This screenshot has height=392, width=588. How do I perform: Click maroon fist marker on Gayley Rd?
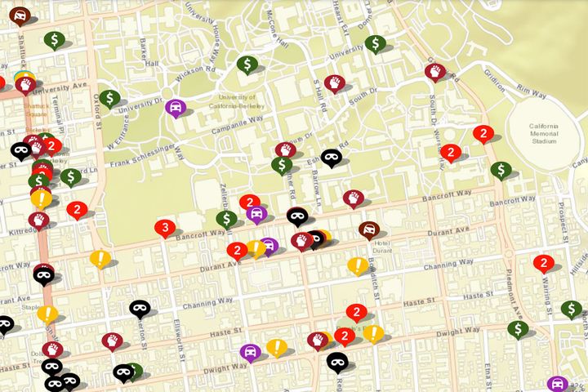435,73
